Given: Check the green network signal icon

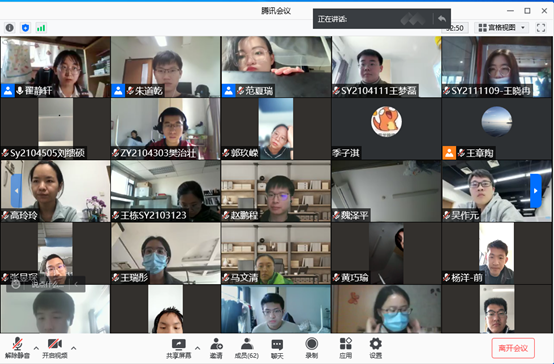Looking at the screenshot, I should tap(41, 28).
